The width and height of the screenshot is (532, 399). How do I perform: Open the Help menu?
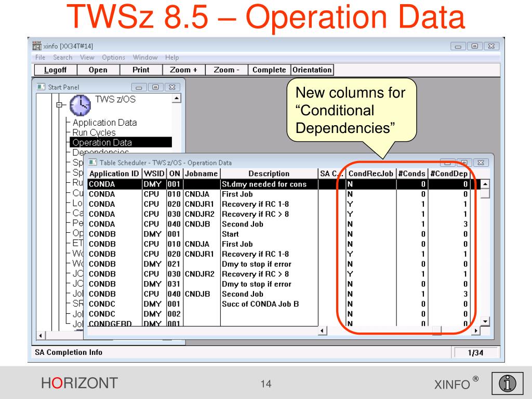point(172,57)
